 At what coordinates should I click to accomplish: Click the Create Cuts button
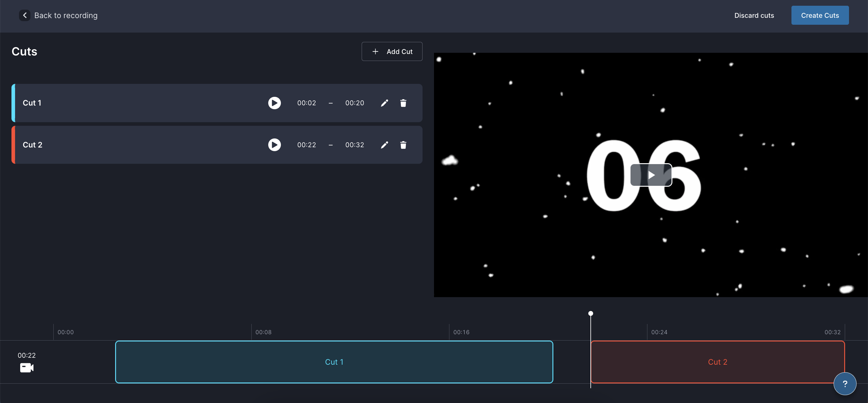click(x=820, y=15)
